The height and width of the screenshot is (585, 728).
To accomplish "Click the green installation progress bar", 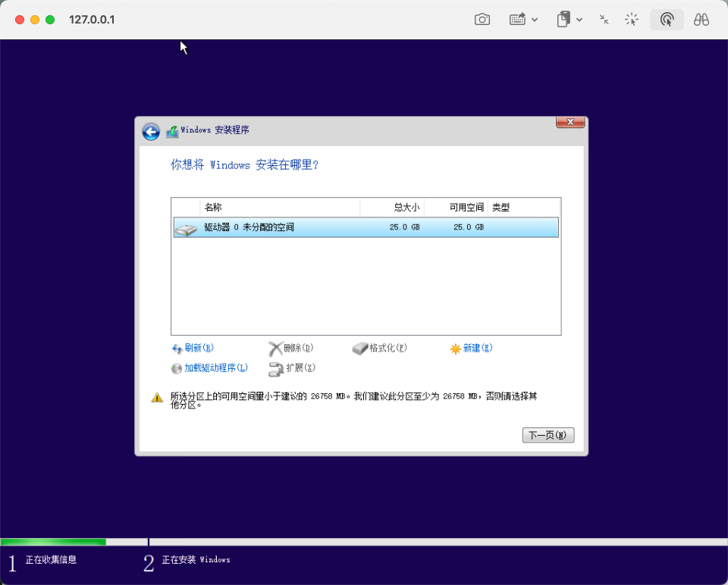I will (53, 542).
